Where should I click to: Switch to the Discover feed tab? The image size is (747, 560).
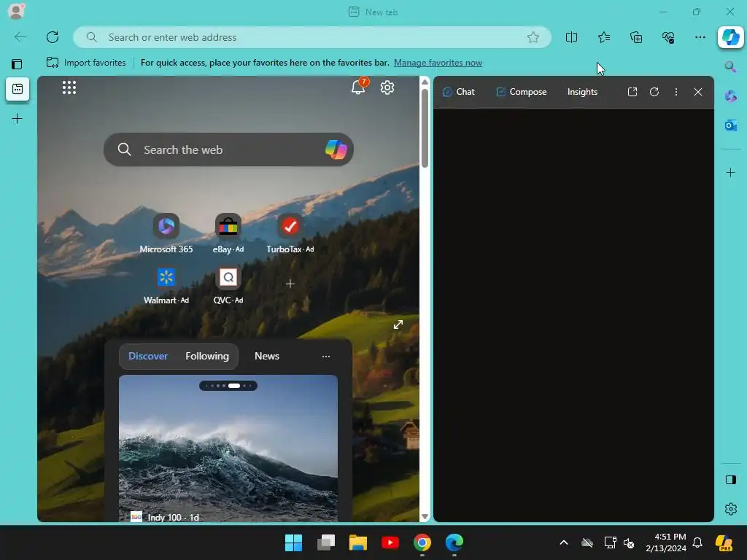click(x=148, y=356)
